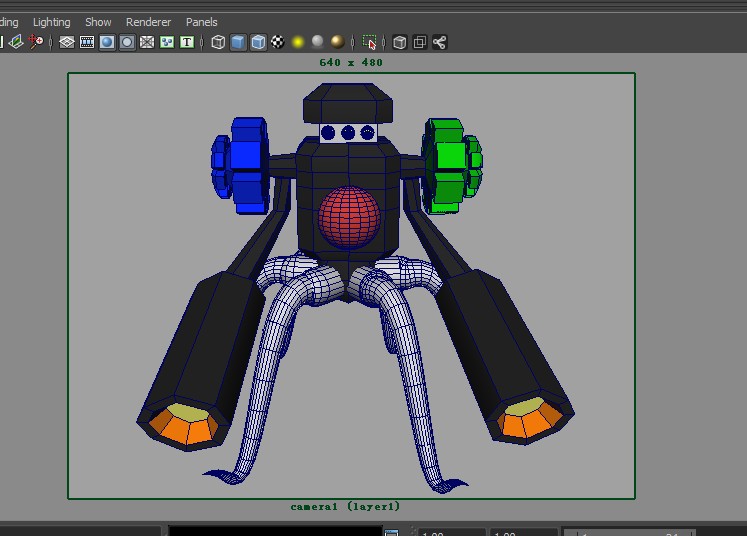The height and width of the screenshot is (536, 747).
Task: Select the green gear on robot
Action: pyautogui.click(x=452, y=165)
